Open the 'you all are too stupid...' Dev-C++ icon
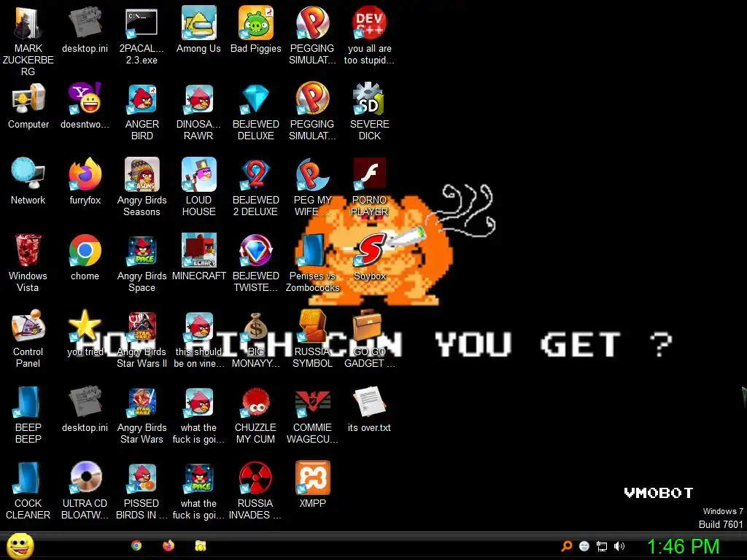747x560 pixels. [369, 23]
